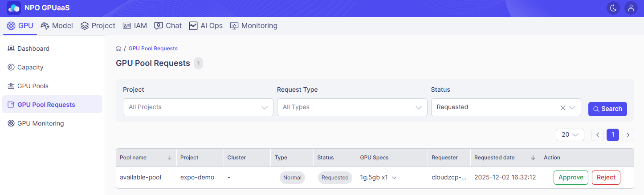Screen dimensions: 644x195
Task: Change page size dropdown showing 20
Action: coord(570,134)
